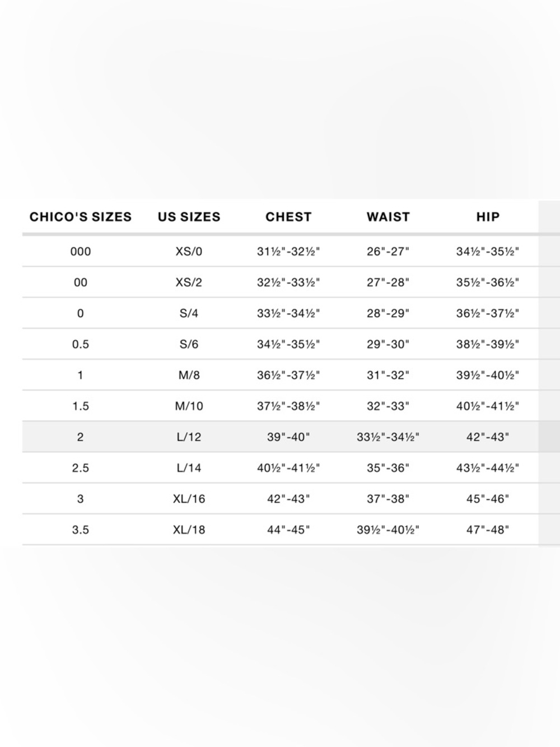Click the Chico's size 0.5 cell
Screen dimensions: 560x747
[81, 344]
